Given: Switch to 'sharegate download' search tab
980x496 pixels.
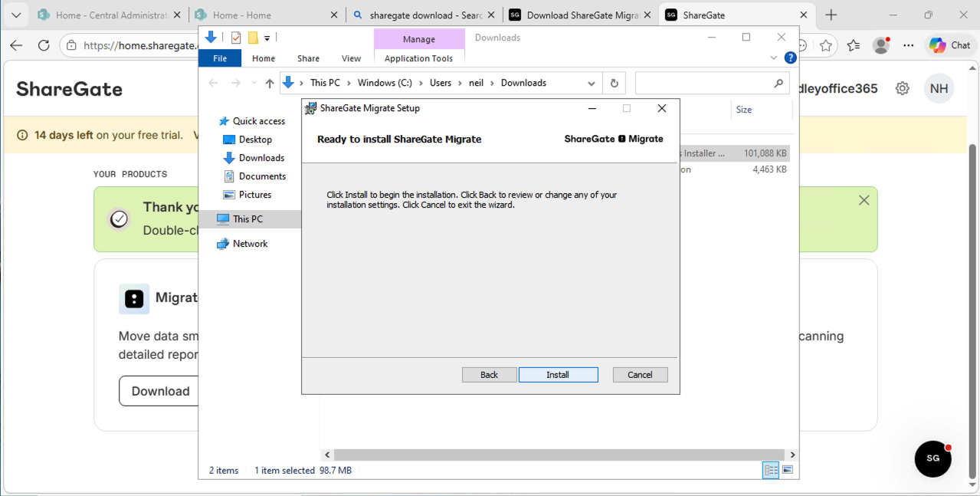Looking at the screenshot, I should [423, 15].
